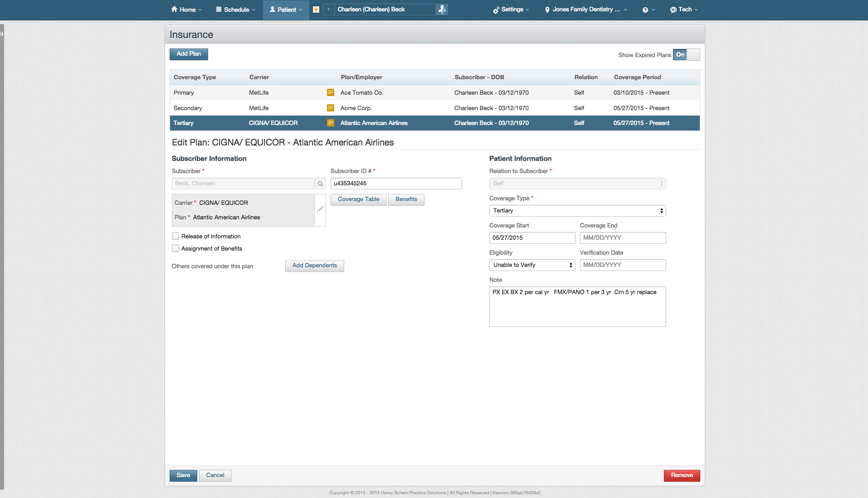Open the note icon for Atlantic American Airlines
Viewport: 868px width, 498px height.
331,123
